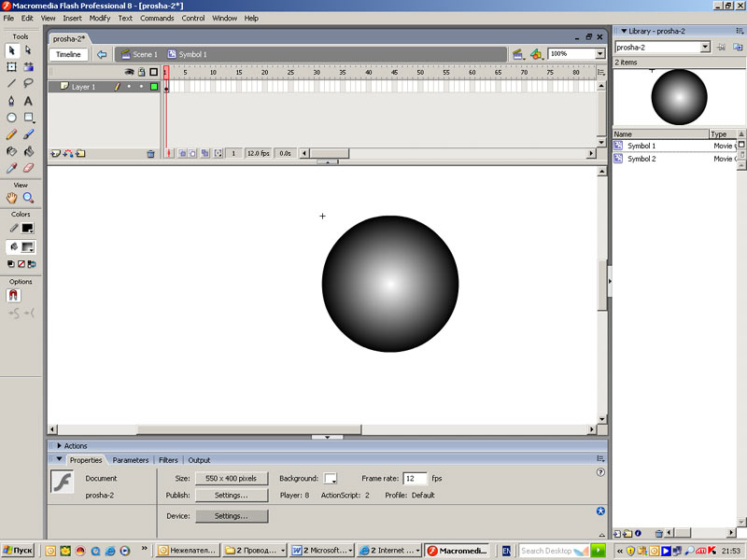Image resolution: width=747 pixels, height=560 pixels.
Task: Select the Lasso tool
Action: click(x=28, y=83)
